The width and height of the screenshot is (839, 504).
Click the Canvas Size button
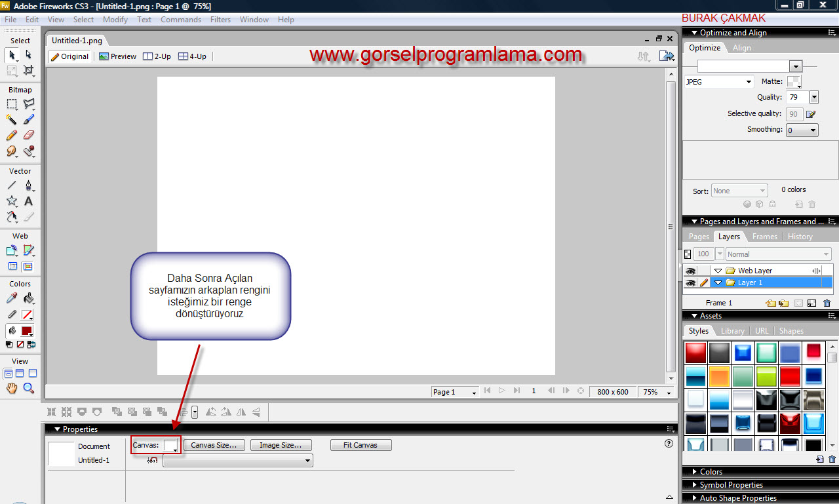pos(214,445)
